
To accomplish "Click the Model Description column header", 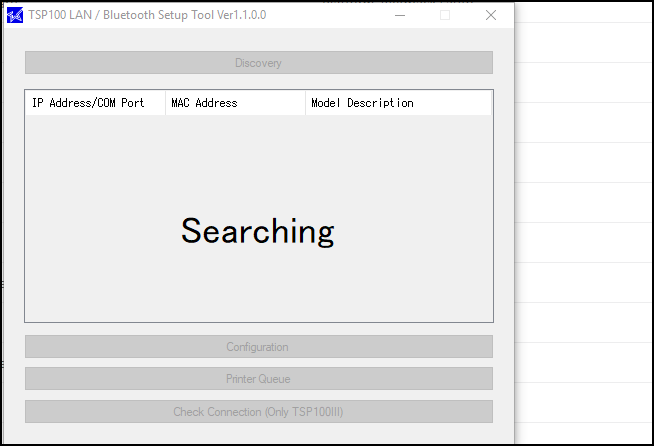I will click(x=399, y=103).
